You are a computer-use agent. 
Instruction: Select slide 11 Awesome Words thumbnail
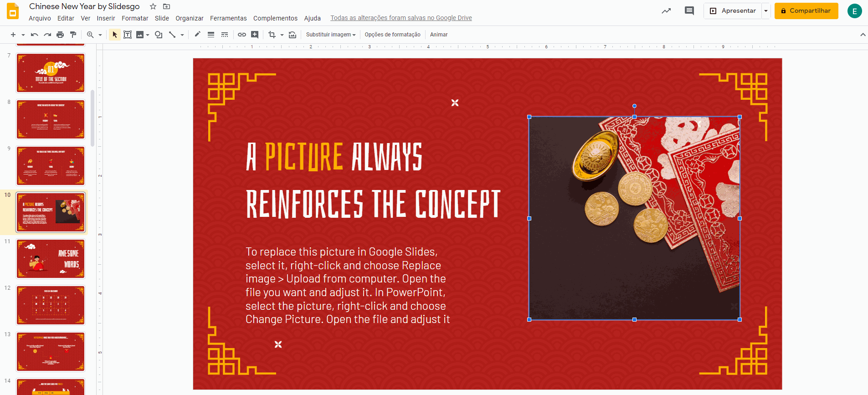point(51,259)
